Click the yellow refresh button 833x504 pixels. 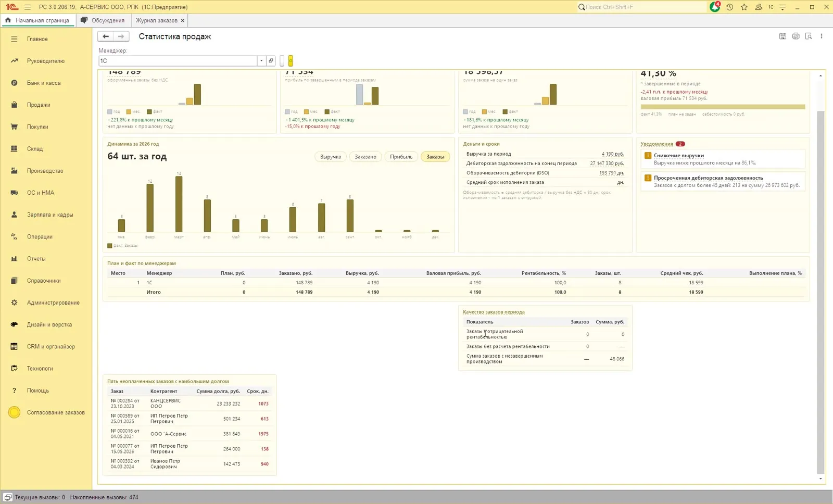291,61
